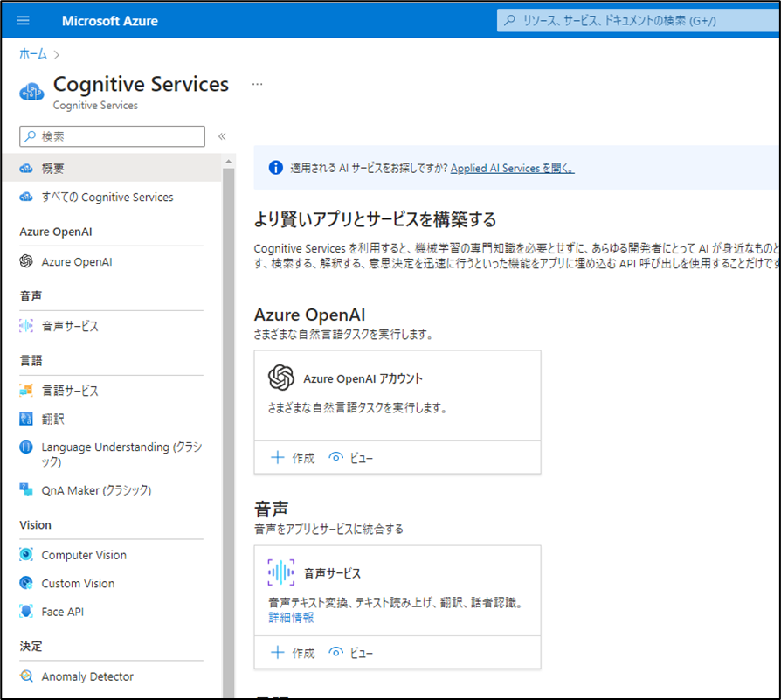This screenshot has height=700, width=781.
Task: Click the info icon in banner
Action: coord(275,168)
